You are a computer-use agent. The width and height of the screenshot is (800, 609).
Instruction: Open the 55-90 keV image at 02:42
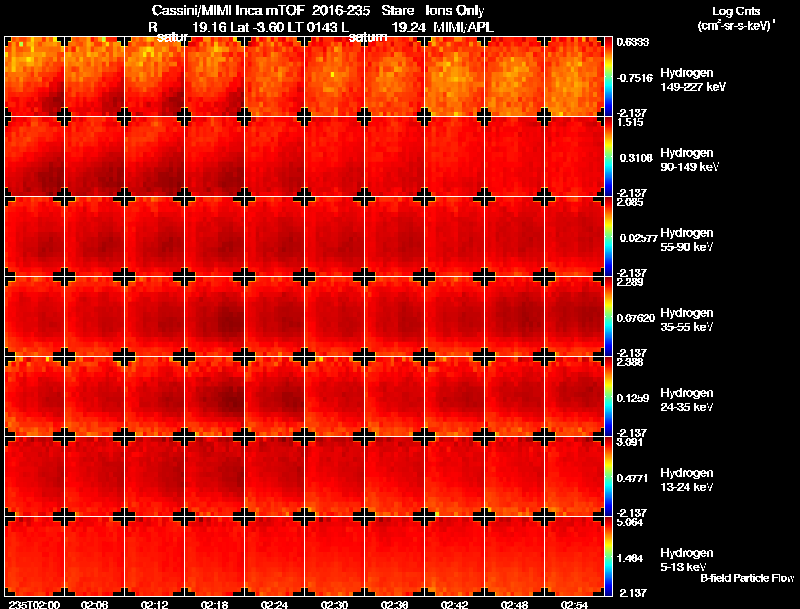click(x=455, y=237)
